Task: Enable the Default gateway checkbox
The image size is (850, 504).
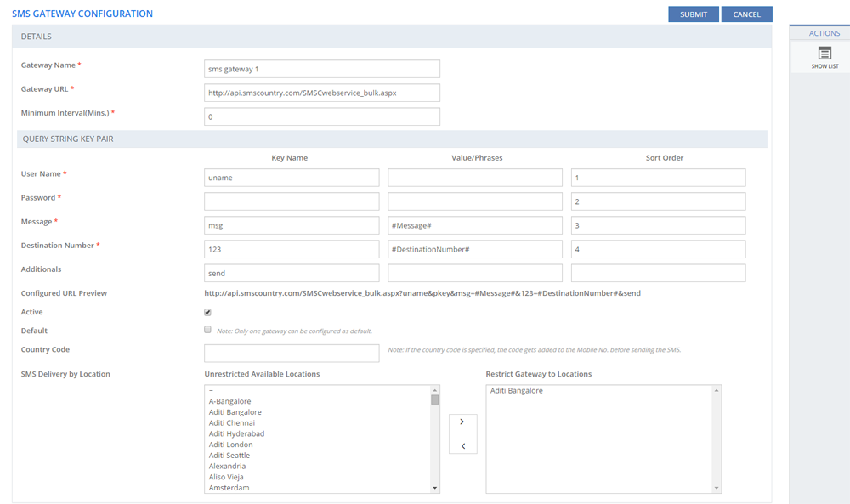Action: click(x=207, y=330)
